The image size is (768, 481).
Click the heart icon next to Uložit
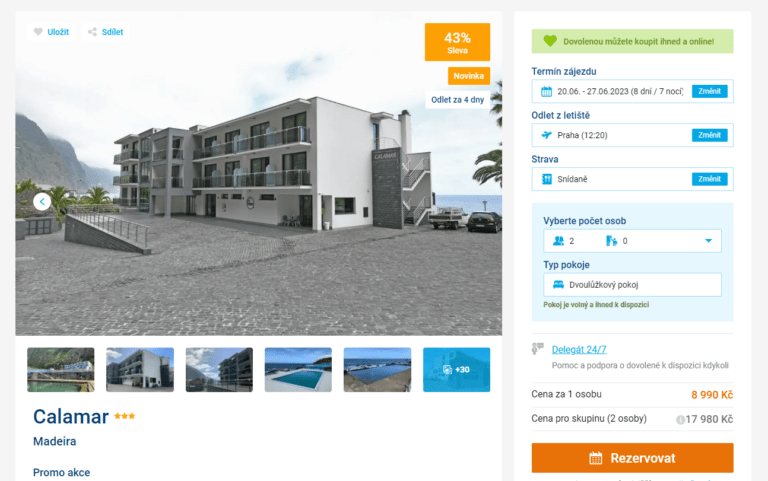click(38, 32)
